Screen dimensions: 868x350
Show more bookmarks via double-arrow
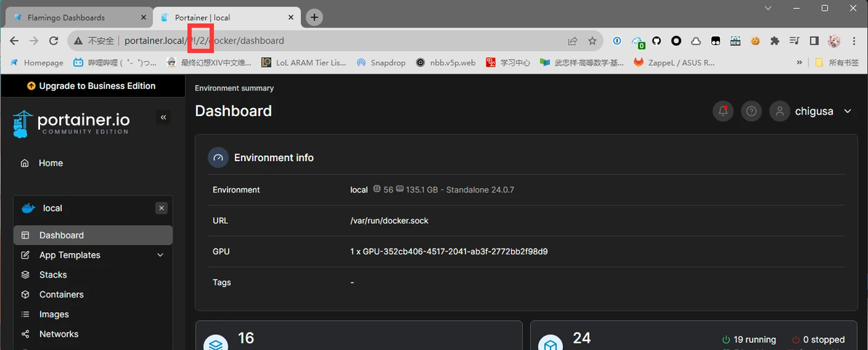800,63
